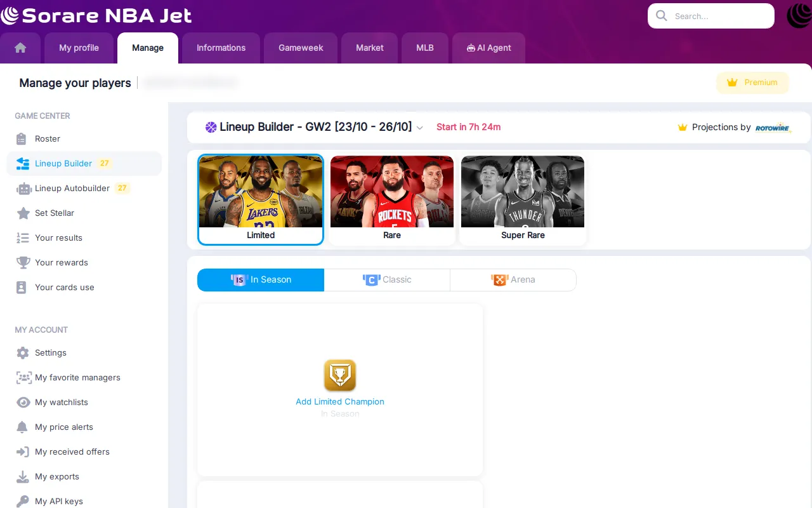Click the Lineup Builder sidebar icon
Viewport: 812px width, 508px height.
(x=23, y=163)
